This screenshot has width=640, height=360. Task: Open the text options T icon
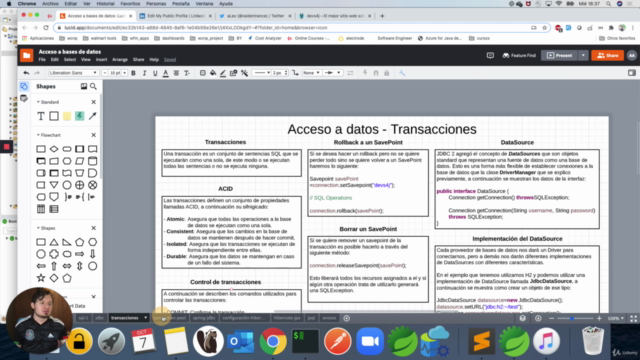tap(187, 73)
